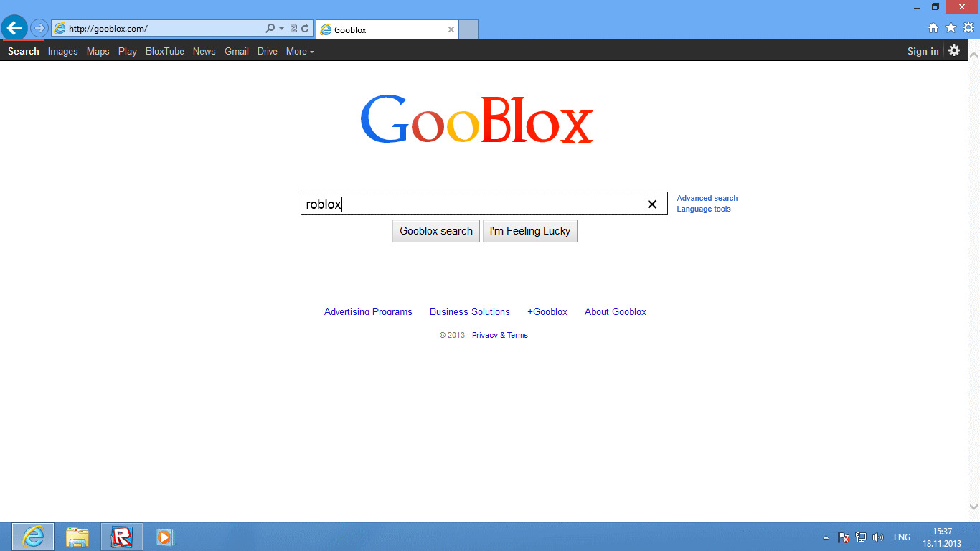
Task: Open the volume speaker tray icon
Action: [x=878, y=537]
